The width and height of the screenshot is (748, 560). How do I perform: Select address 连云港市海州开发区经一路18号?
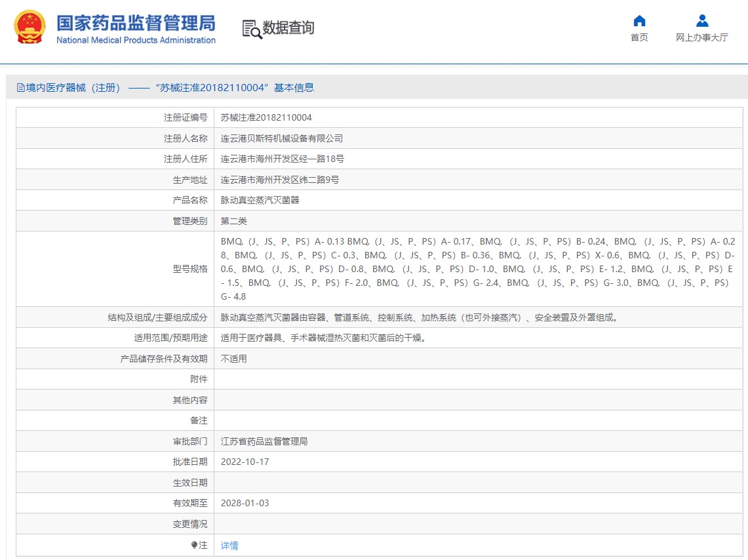point(282,159)
